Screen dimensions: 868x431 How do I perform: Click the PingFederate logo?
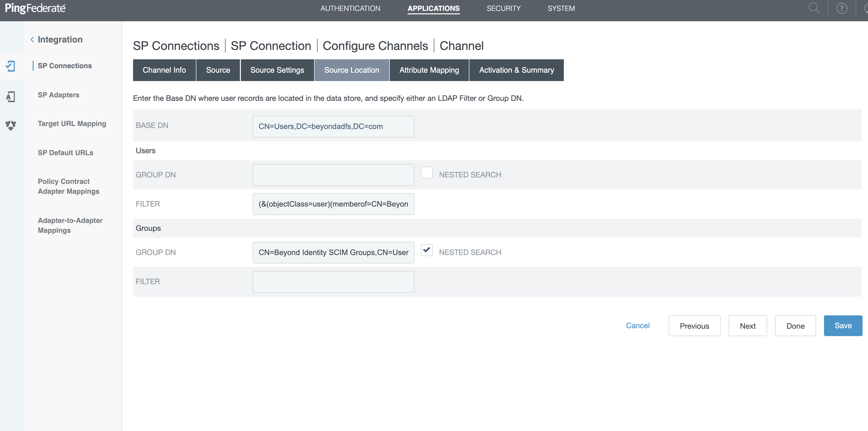click(x=35, y=8)
